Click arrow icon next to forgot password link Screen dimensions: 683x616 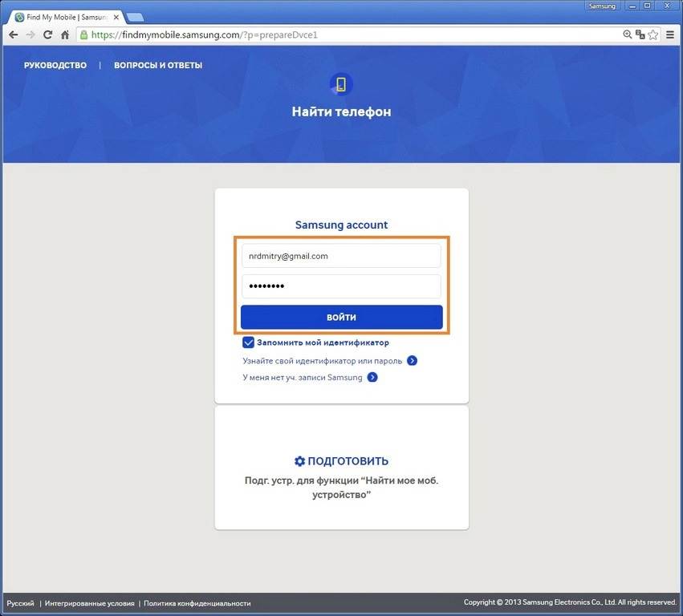click(x=412, y=361)
